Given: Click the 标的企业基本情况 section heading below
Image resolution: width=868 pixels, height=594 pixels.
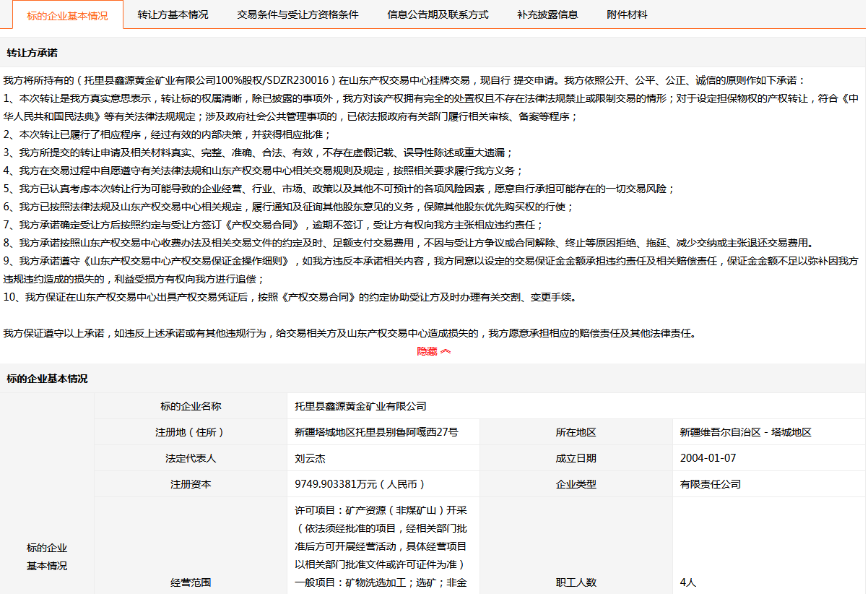Looking at the screenshot, I should pos(47,379).
